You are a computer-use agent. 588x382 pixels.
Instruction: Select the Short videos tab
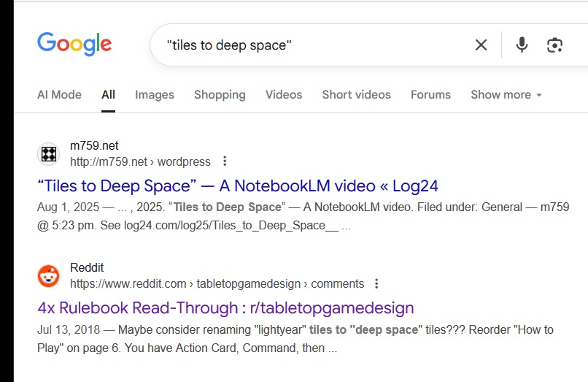point(356,95)
